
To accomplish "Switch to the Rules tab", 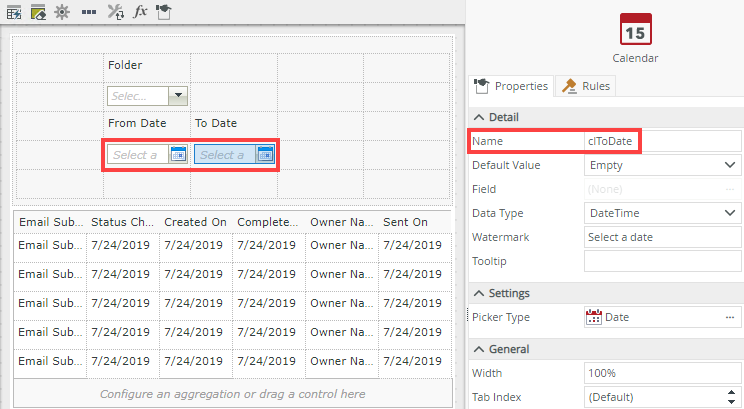I will (586, 86).
